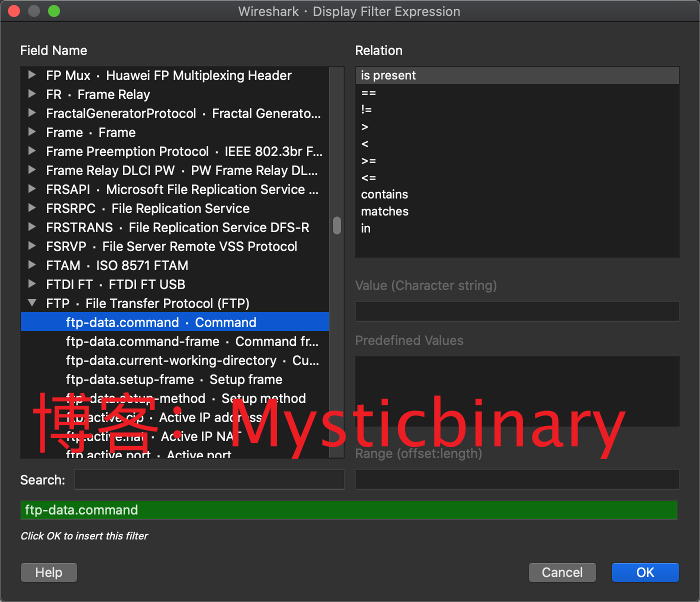Select the '==' relation operator
This screenshot has width=700, height=602.
(368, 93)
